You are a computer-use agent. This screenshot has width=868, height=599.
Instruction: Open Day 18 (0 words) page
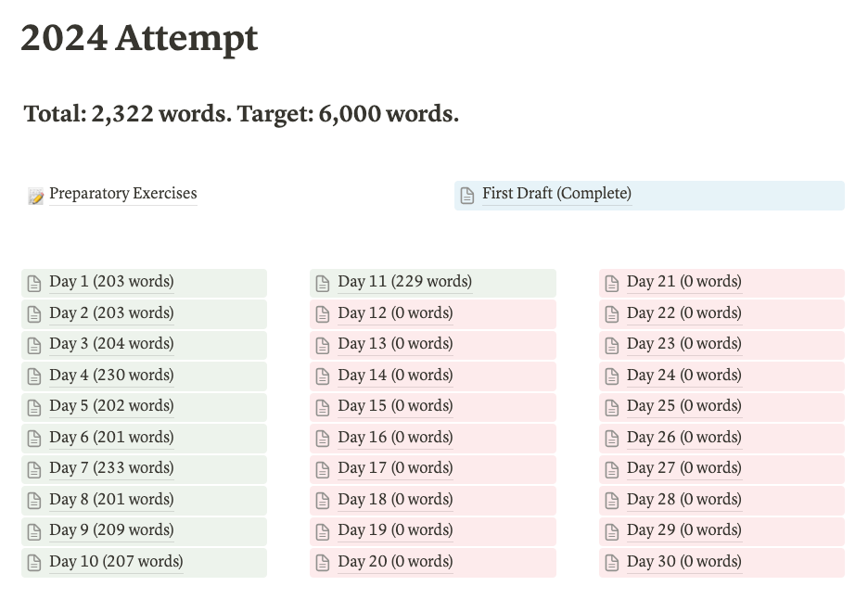[x=395, y=500]
